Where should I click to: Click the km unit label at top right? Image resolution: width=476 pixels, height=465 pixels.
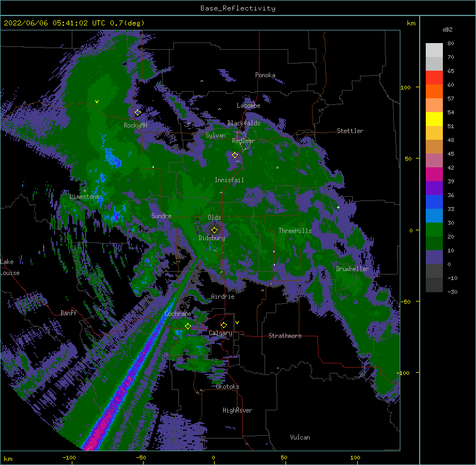[x=411, y=23]
